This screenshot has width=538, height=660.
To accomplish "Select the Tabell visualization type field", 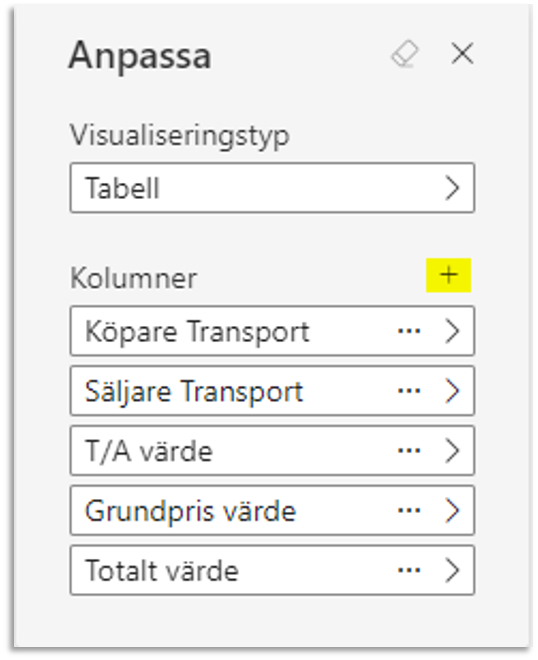I will pyautogui.click(x=272, y=188).
